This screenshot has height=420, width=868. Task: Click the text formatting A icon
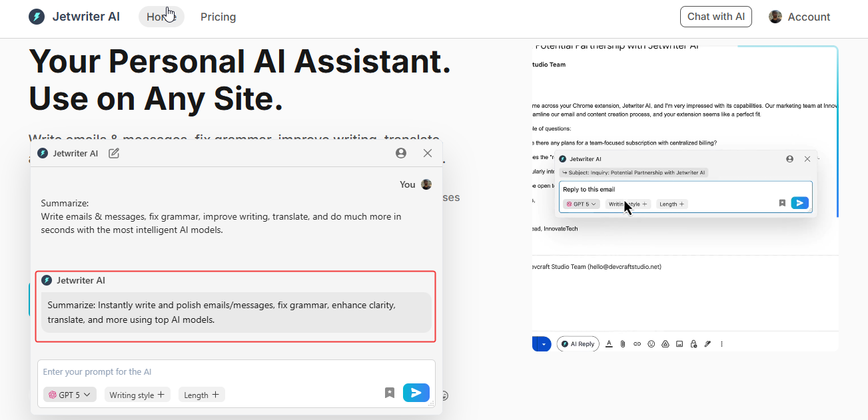[608, 343]
